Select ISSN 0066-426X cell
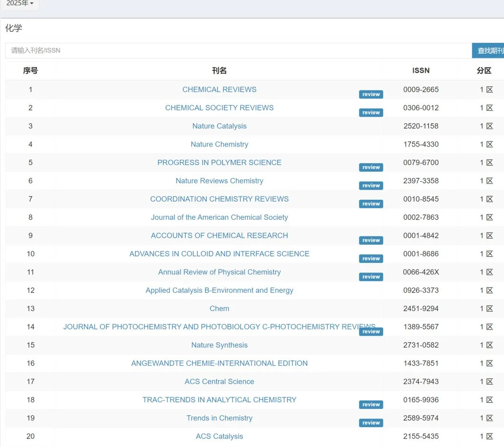Viewport: 504px width, 447px height. pos(421,272)
